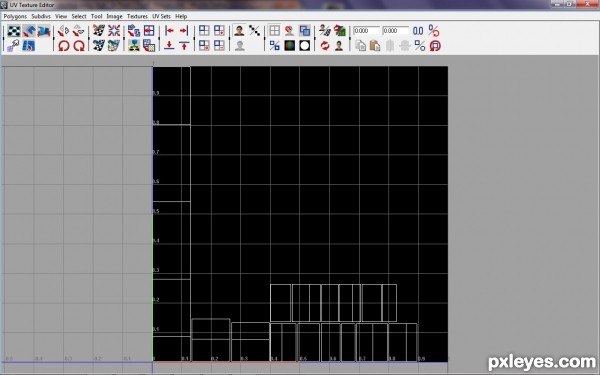Click the U coordinate entry field
This screenshot has height=375, width=600.
coord(366,31)
